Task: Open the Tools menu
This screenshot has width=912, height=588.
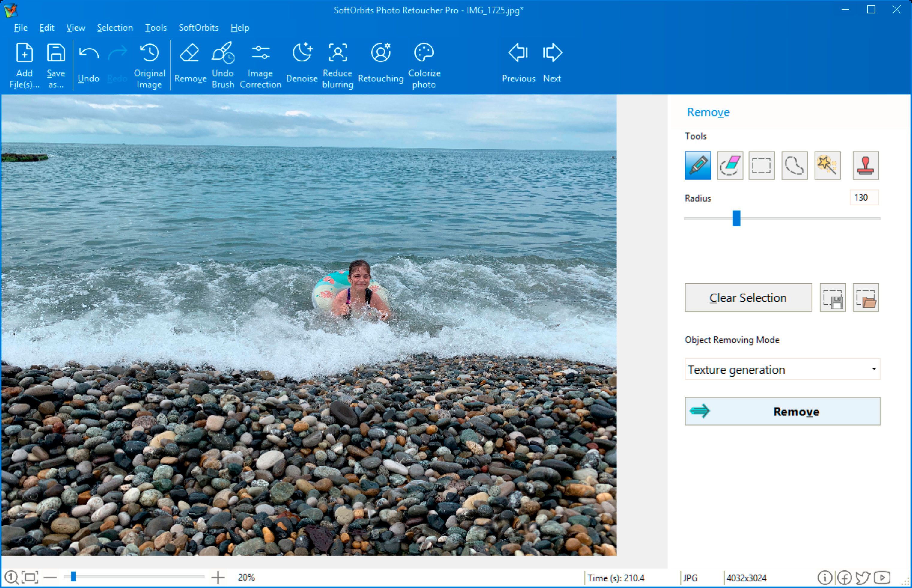Action: coord(155,27)
